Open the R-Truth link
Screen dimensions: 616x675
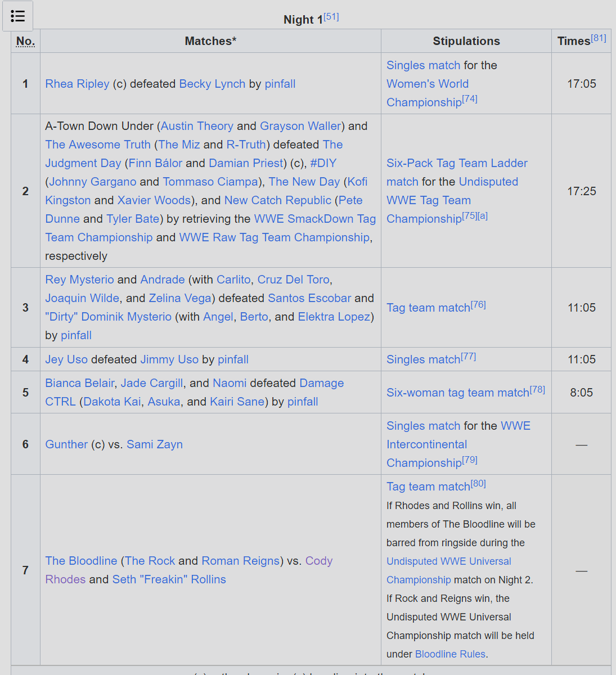coord(246,145)
